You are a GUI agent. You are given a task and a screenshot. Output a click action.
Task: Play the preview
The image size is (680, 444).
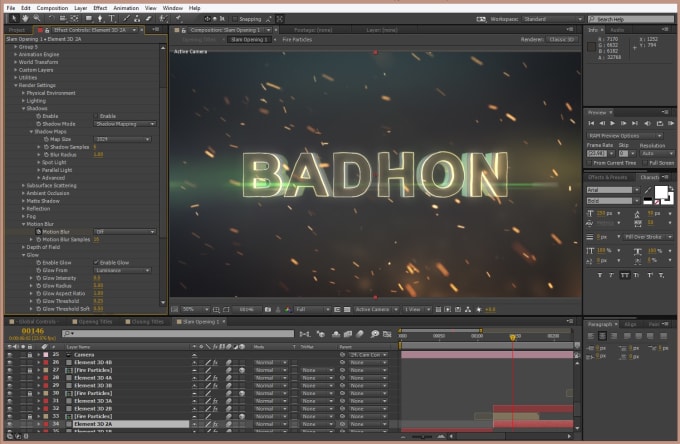pyautogui.click(x=613, y=123)
